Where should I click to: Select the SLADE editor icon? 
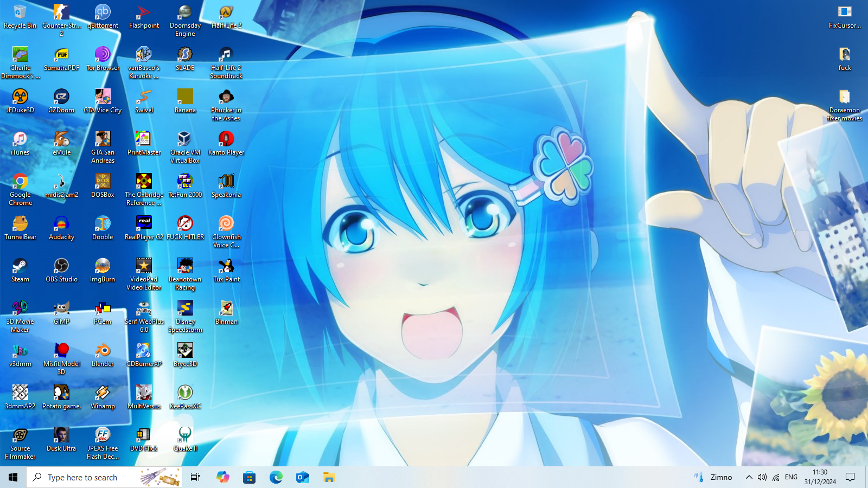click(x=185, y=59)
